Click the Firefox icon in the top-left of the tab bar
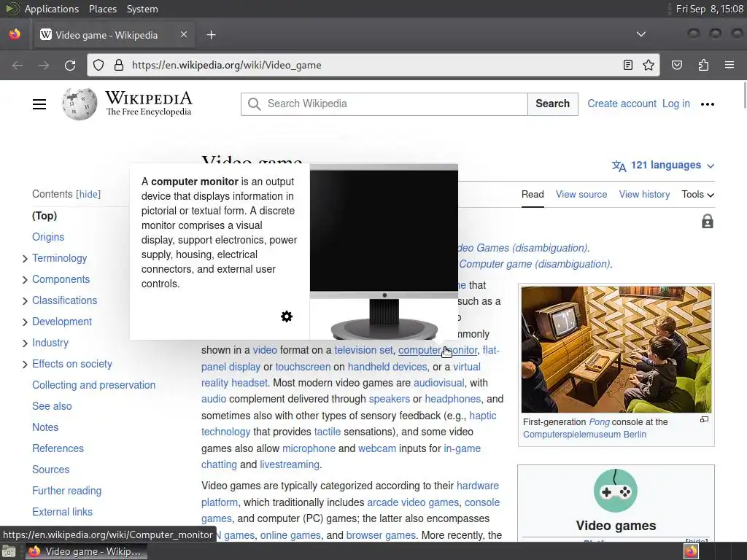The height and width of the screenshot is (560, 747). (x=15, y=34)
